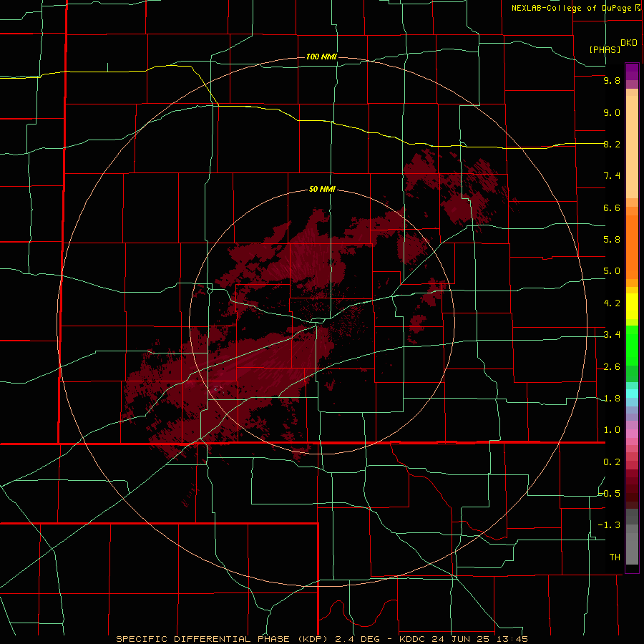Click the DKD label above the color scale

coord(628,43)
